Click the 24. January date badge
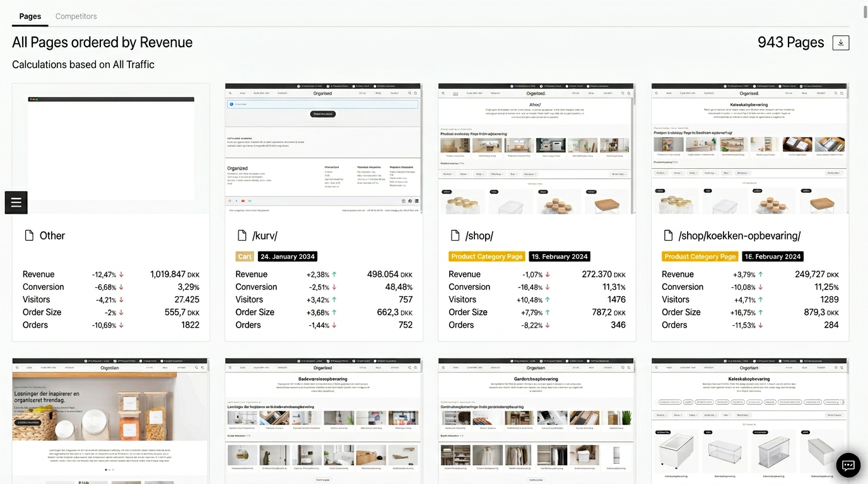This screenshot has width=868, height=484. click(288, 256)
